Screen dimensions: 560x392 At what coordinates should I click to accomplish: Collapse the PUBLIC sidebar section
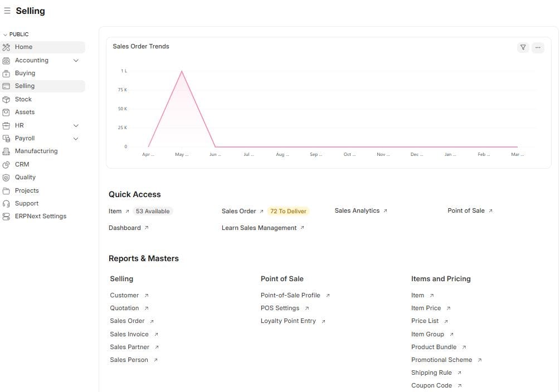[x=6, y=33]
